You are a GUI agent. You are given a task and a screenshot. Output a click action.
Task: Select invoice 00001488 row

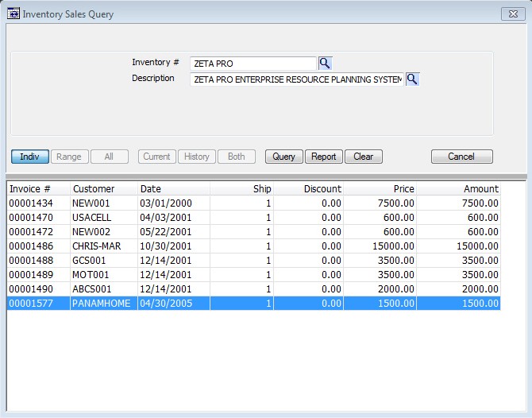254,260
